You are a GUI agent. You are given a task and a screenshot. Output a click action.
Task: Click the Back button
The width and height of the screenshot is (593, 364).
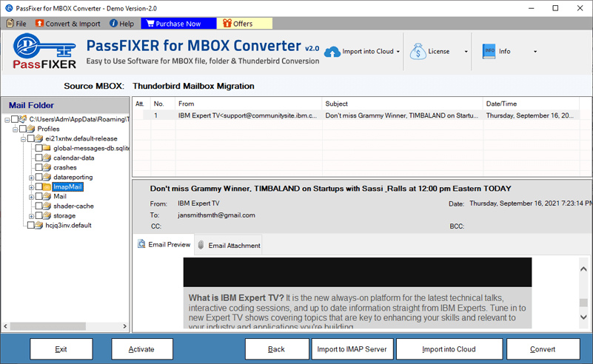[x=276, y=349]
